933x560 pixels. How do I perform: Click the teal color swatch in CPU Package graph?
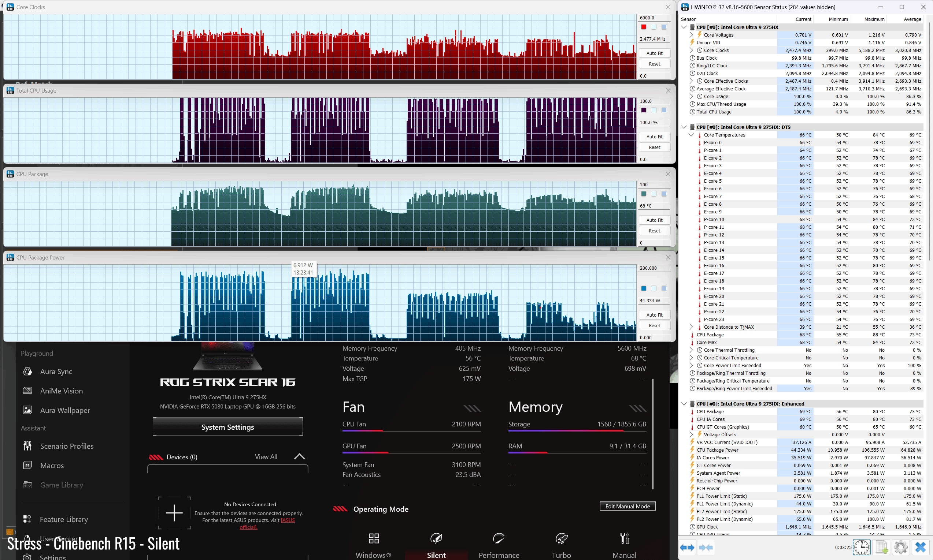[x=643, y=194]
